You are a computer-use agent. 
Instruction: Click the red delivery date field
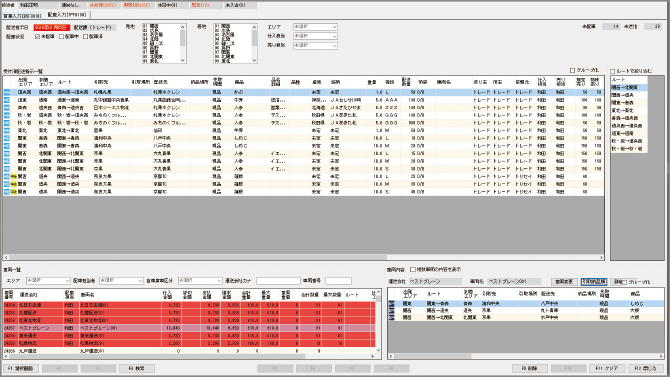(x=51, y=27)
